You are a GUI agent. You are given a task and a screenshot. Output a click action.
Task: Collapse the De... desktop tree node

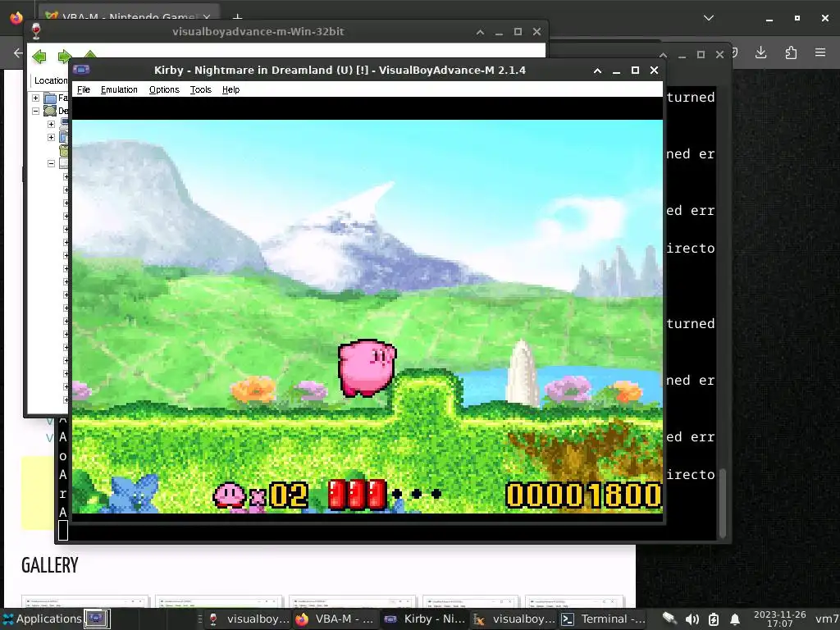[35, 111]
